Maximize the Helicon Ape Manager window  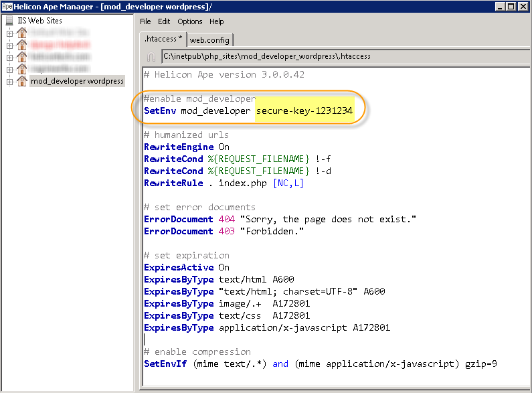coord(511,7)
